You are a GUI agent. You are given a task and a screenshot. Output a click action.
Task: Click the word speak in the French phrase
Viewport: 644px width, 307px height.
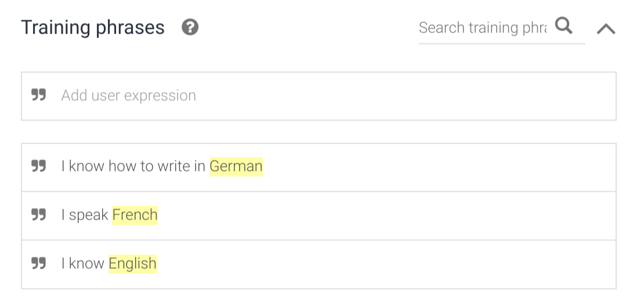pos(89,215)
